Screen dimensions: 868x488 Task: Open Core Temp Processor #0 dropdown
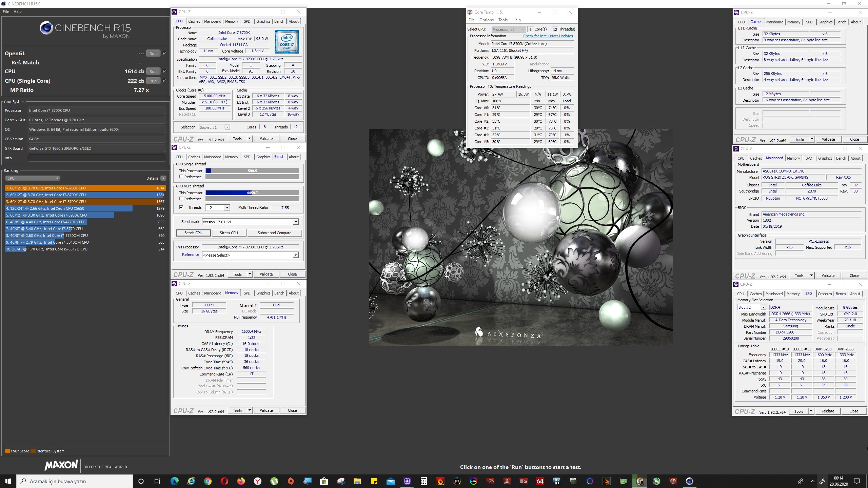coord(509,29)
